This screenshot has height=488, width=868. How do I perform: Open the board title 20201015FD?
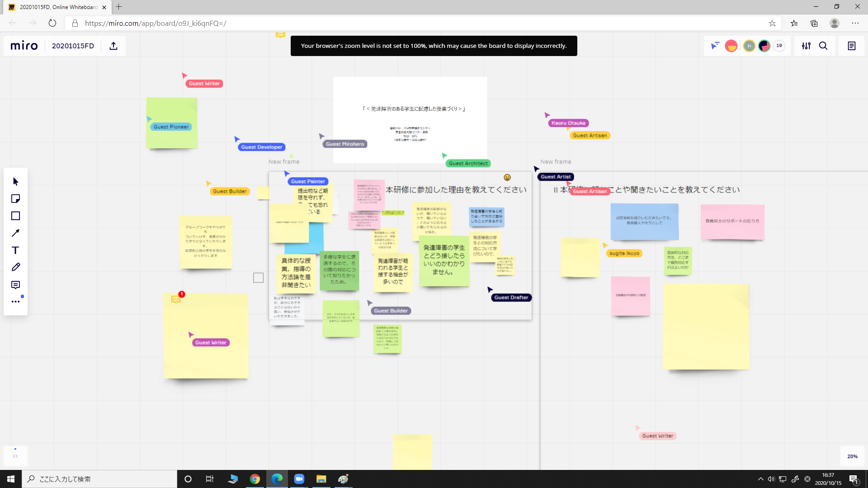pos(73,46)
